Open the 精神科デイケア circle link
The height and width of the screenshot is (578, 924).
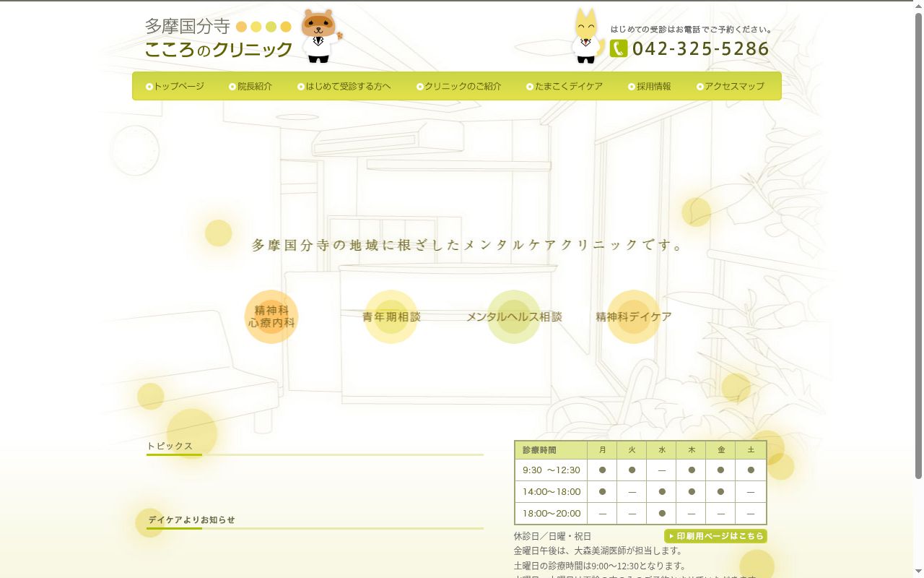pos(634,316)
